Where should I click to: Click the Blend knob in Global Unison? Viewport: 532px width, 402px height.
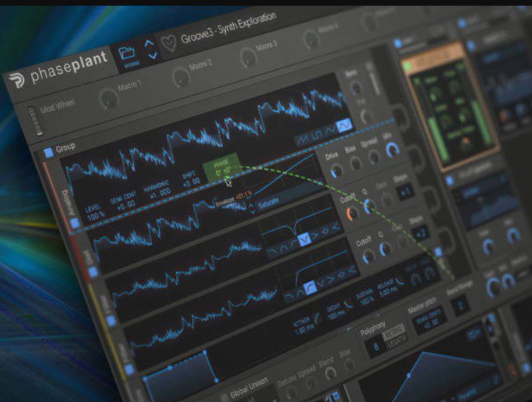[x=330, y=373]
